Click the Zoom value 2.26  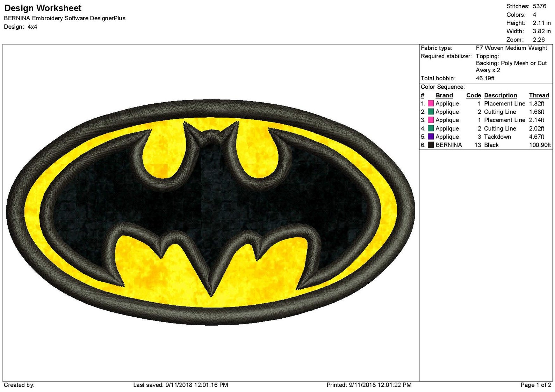point(539,40)
